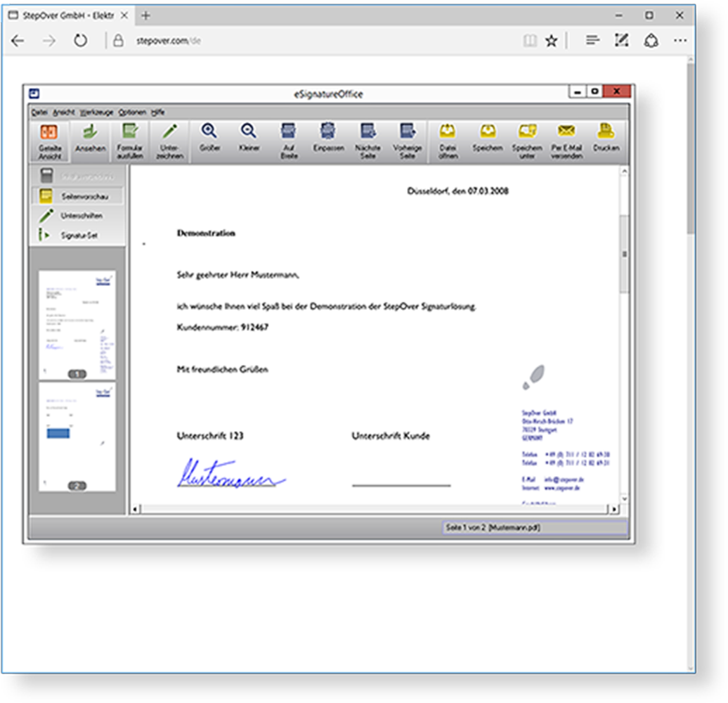Click the lock icon in the address bar

pos(118,41)
